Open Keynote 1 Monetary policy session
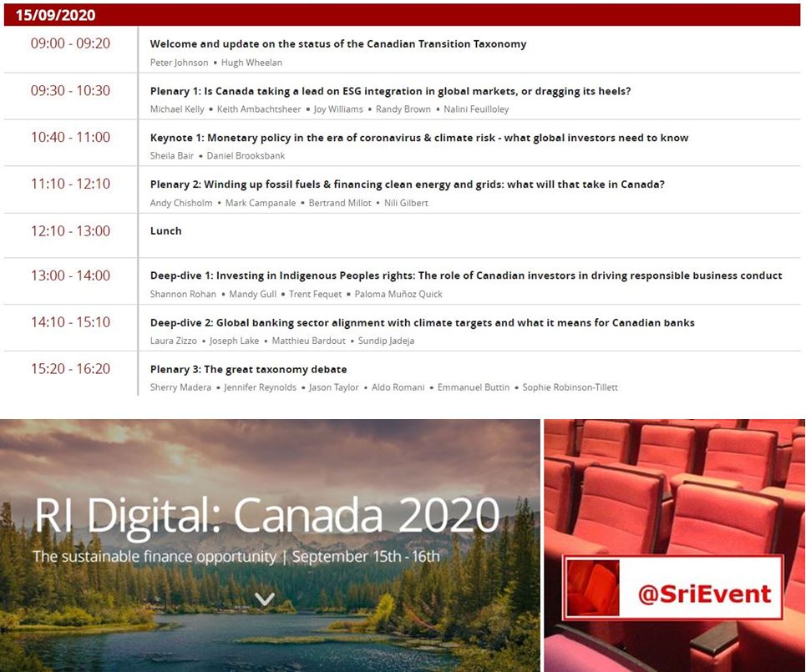 [x=419, y=138]
